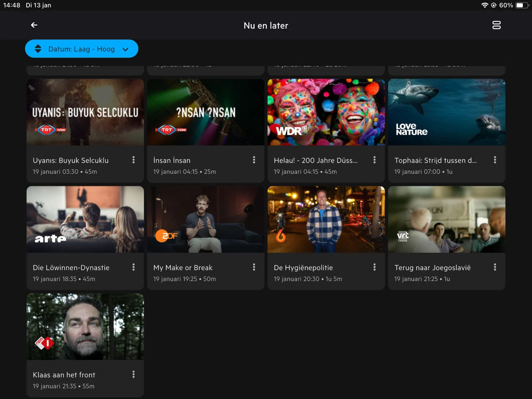The height and width of the screenshot is (399, 532).
Task: Click the time '19 januari 20:30 • 1u 5m'
Action: (308, 279)
